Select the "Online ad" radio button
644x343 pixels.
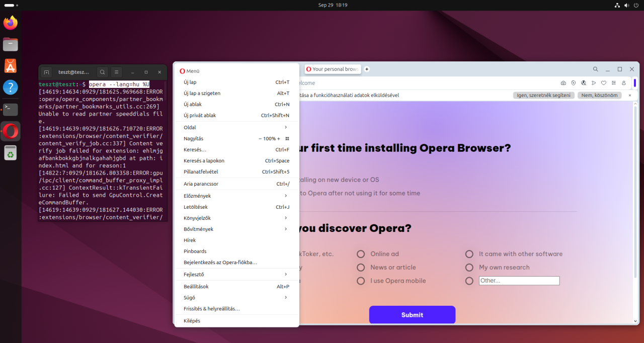point(361,254)
